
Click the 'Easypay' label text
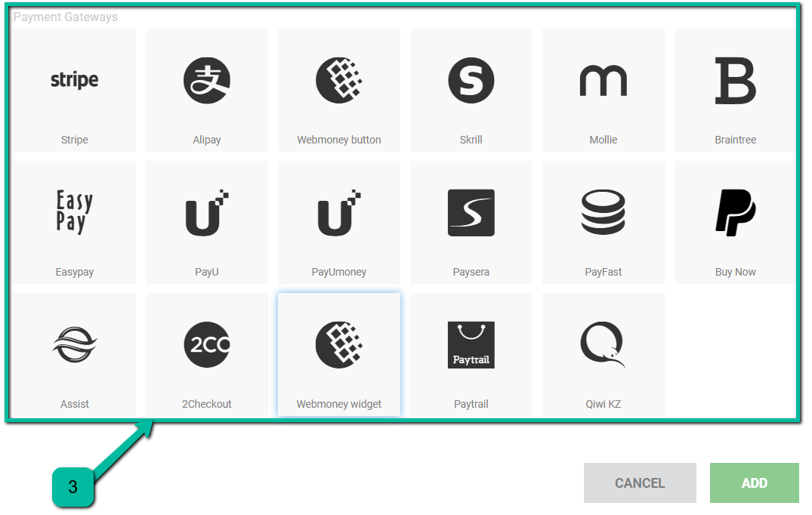coord(75,273)
